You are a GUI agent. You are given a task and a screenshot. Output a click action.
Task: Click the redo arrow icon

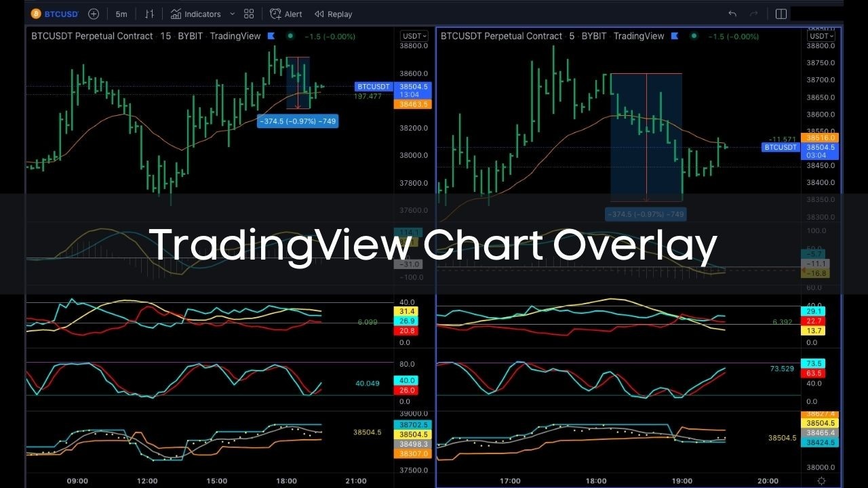[753, 14]
